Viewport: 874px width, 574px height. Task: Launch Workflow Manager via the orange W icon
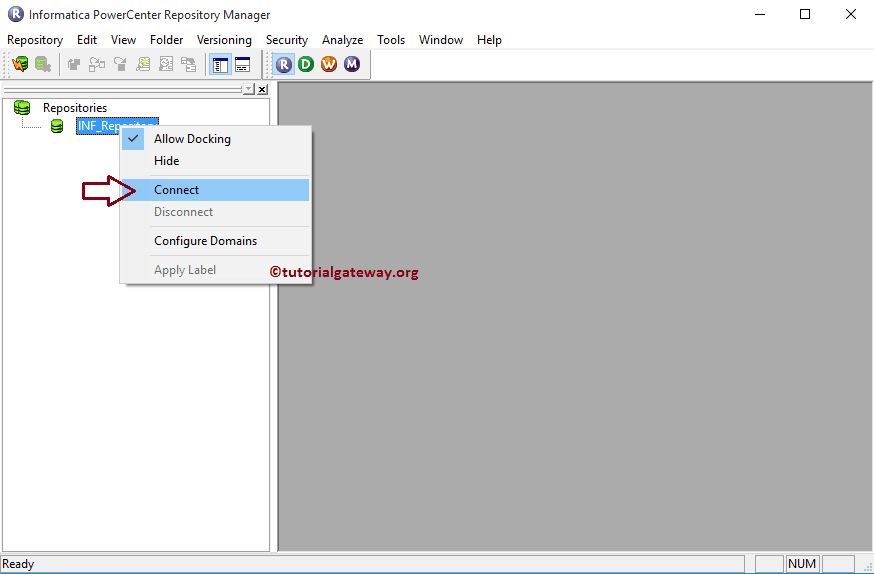(329, 65)
